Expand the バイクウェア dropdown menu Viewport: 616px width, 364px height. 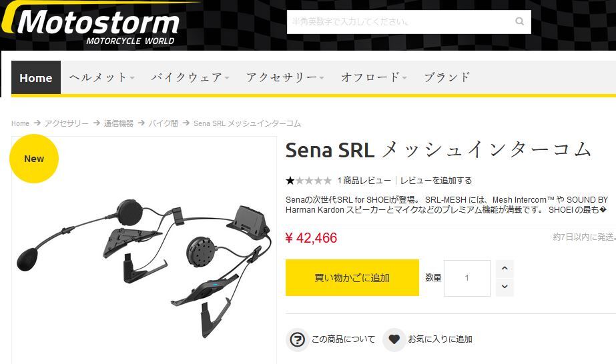190,77
